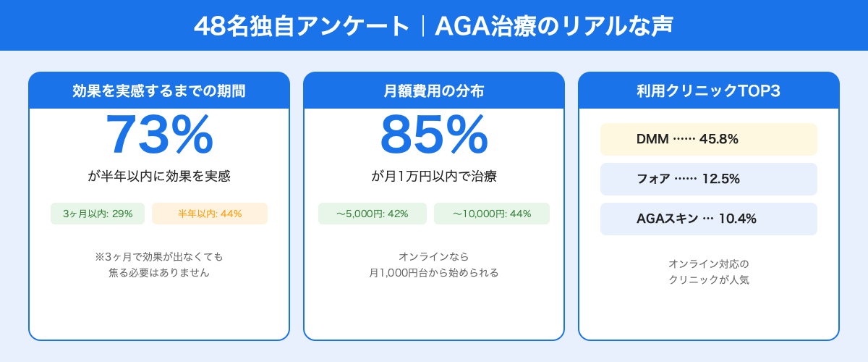The height and width of the screenshot is (362, 868).
Task: Click the オンライン対応のクリニックが人気 note
Action: point(709,271)
